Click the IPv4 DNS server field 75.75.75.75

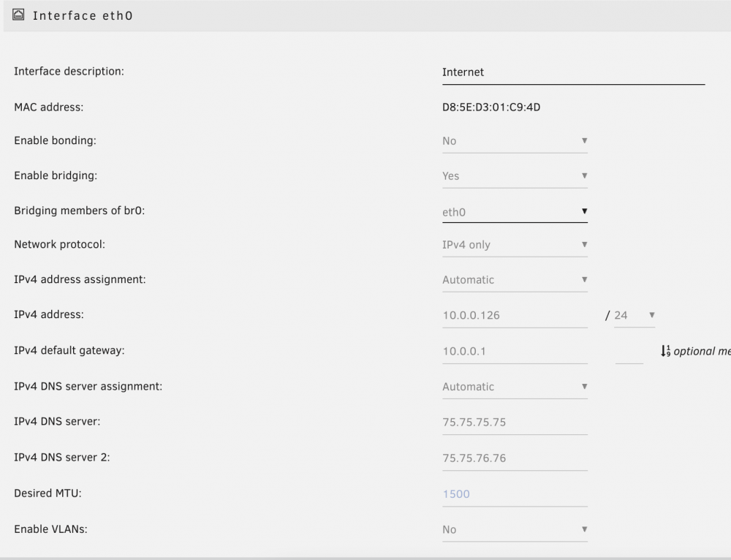515,423
